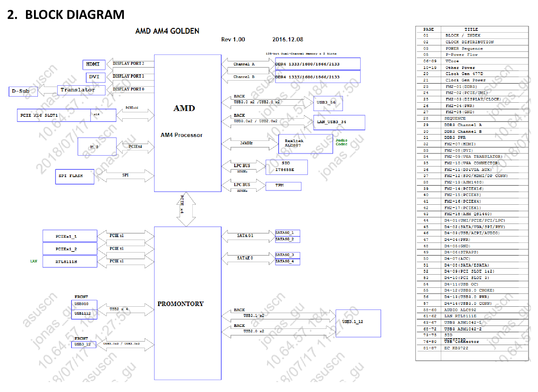The image size is (538, 392).
Task: Select the PROMONTORY chipset label
Action: tap(181, 304)
